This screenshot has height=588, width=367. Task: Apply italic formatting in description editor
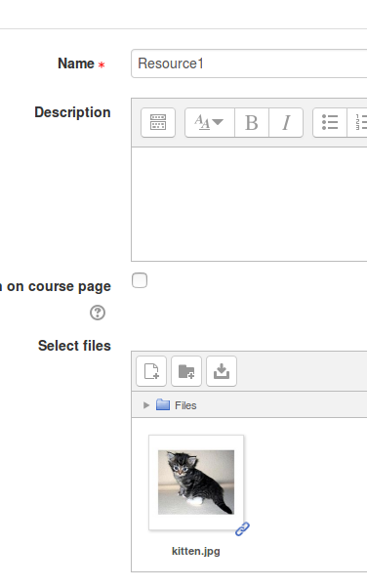click(286, 123)
